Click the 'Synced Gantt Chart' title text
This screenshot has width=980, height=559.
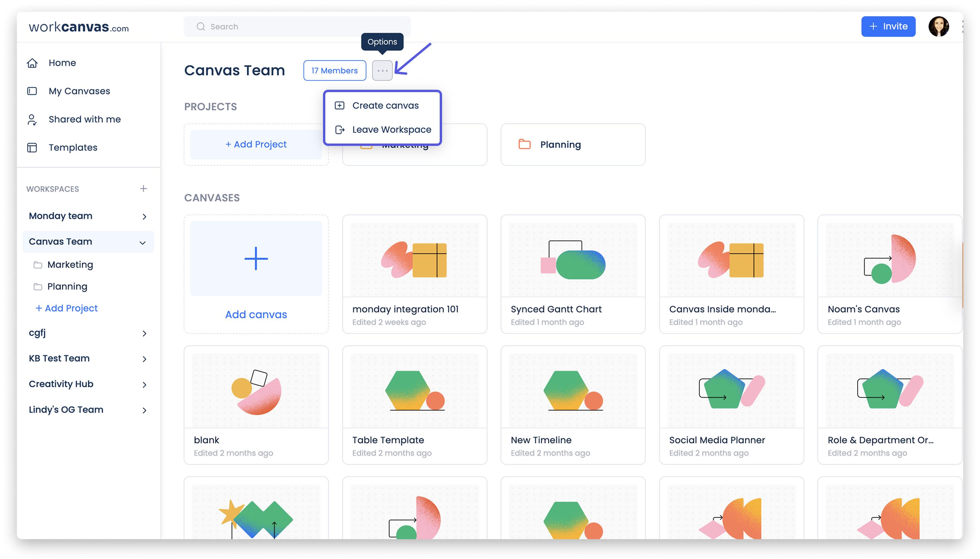(556, 309)
